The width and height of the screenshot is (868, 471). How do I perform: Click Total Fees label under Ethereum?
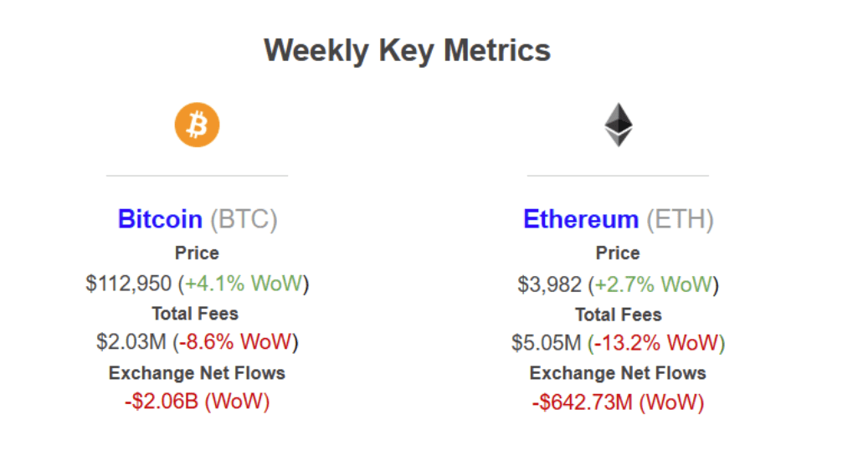click(x=619, y=315)
